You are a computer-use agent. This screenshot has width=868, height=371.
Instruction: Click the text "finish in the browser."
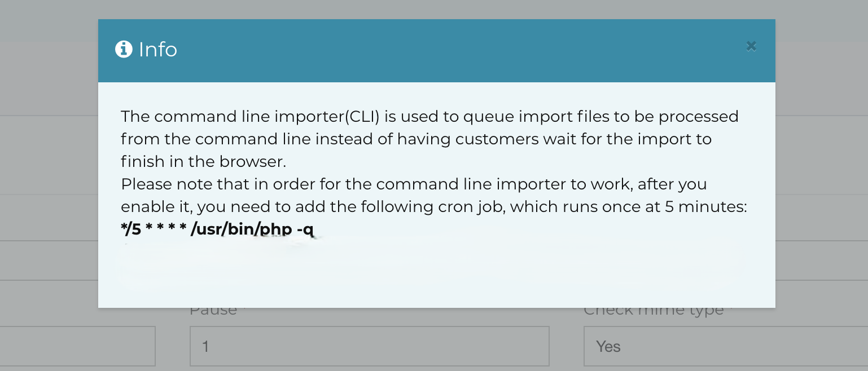(x=204, y=162)
